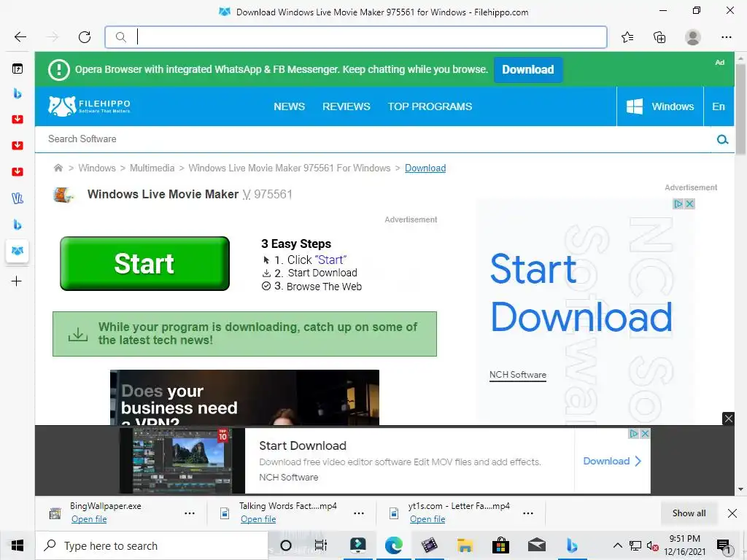The image size is (747, 560).
Task: Switch to the second Bing sidebar tab
Action: point(18,225)
